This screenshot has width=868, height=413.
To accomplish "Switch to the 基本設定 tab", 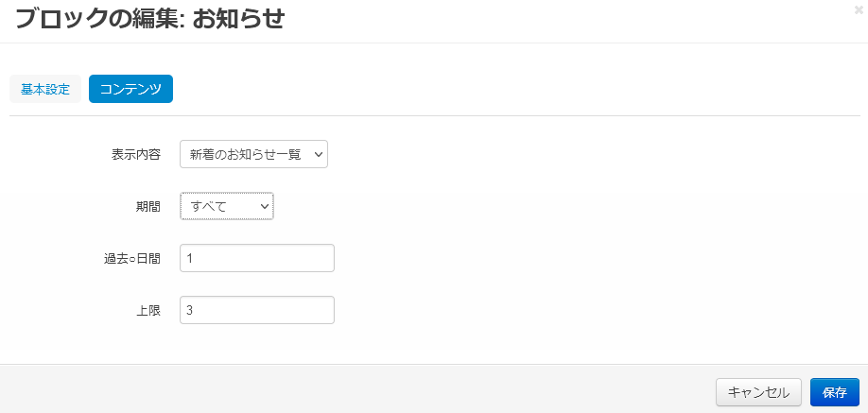I will pos(45,89).
